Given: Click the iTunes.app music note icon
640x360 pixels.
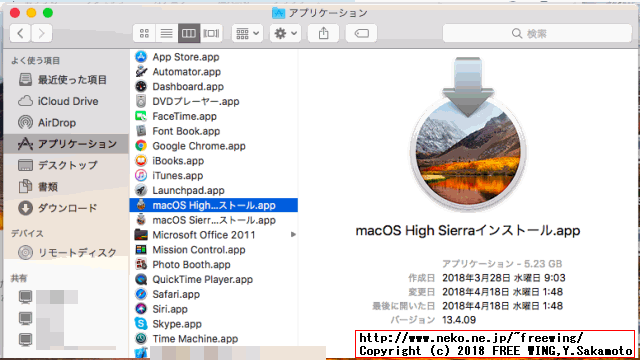Looking at the screenshot, I should (141, 176).
